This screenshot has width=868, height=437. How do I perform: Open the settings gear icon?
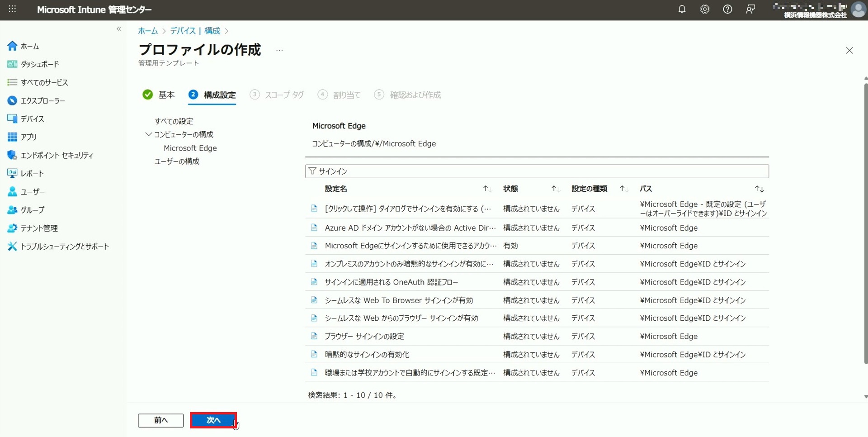coord(705,9)
